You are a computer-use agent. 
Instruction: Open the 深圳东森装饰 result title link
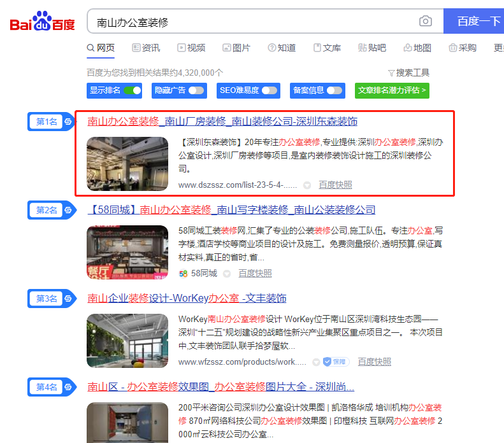tap(222, 122)
